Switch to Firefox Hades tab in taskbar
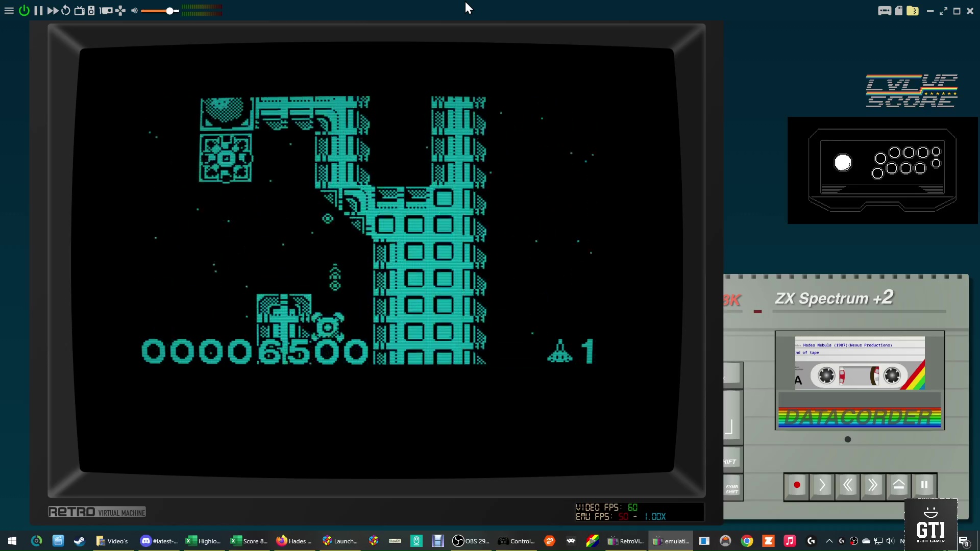Screen dimensions: 980x551 click(x=294, y=541)
